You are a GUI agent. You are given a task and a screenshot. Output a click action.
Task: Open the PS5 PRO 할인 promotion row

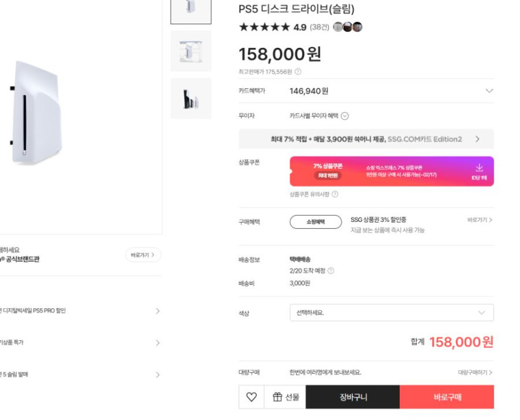pyautogui.click(x=80, y=310)
